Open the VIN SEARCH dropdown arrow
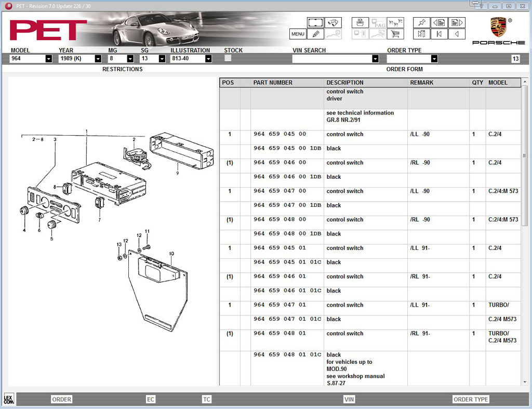This screenshot has height=409, width=532. point(375,59)
